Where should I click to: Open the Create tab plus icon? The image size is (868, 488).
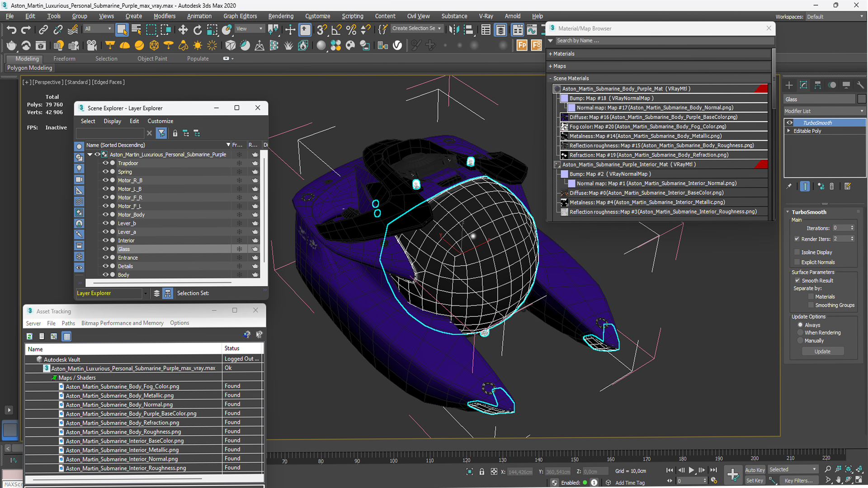pyautogui.click(x=789, y=85)
